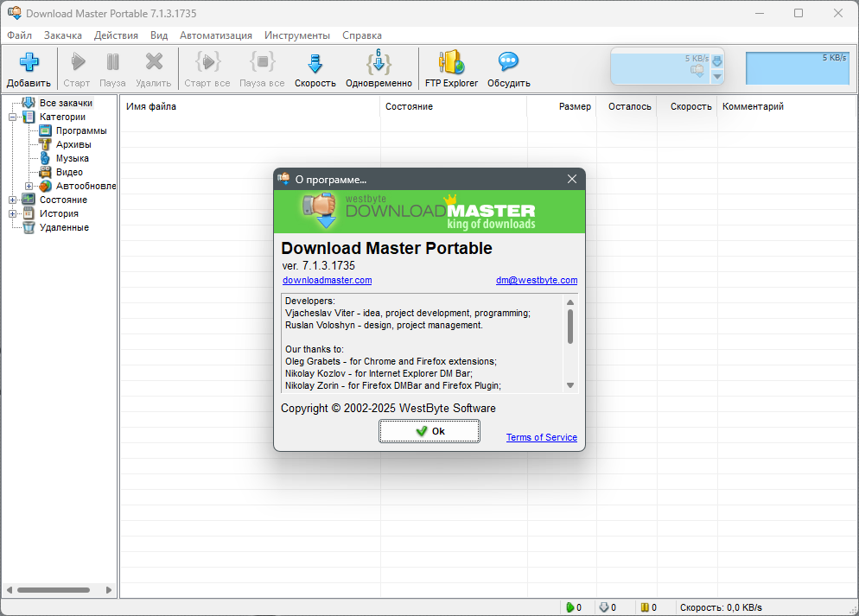Viewport: 859px width, 616px height.
Task: Click the Старт все icon
Action: (x=207, y=61)
